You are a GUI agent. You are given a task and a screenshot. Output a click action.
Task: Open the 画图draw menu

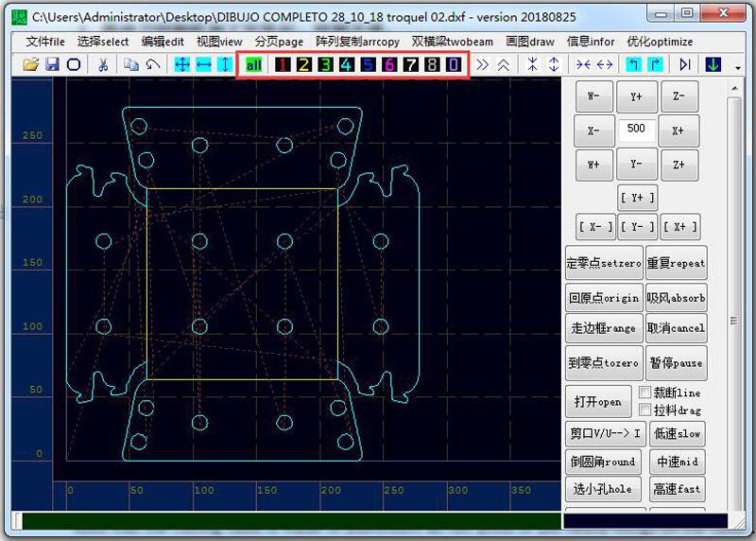coord(530,42)
